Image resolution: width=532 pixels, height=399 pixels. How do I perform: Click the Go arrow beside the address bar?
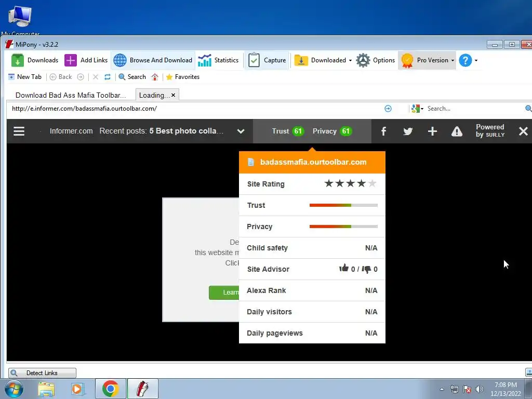[x=388, y=109]
